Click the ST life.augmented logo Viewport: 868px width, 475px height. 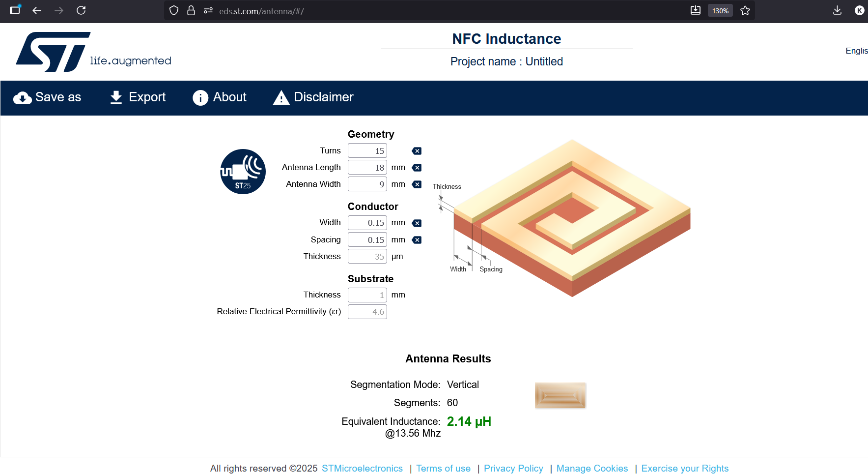click(x=93, y=52)
